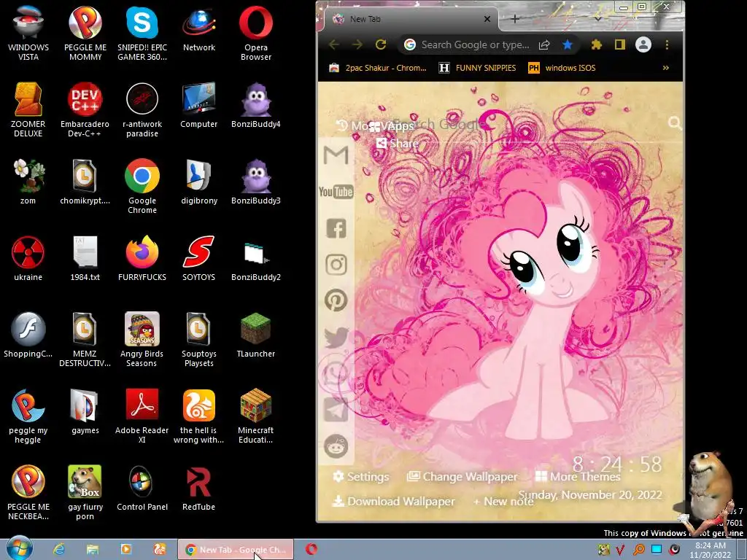Click the Opera taskbar icon
Screen dimensions: 747x560
(x=311, y=549)
